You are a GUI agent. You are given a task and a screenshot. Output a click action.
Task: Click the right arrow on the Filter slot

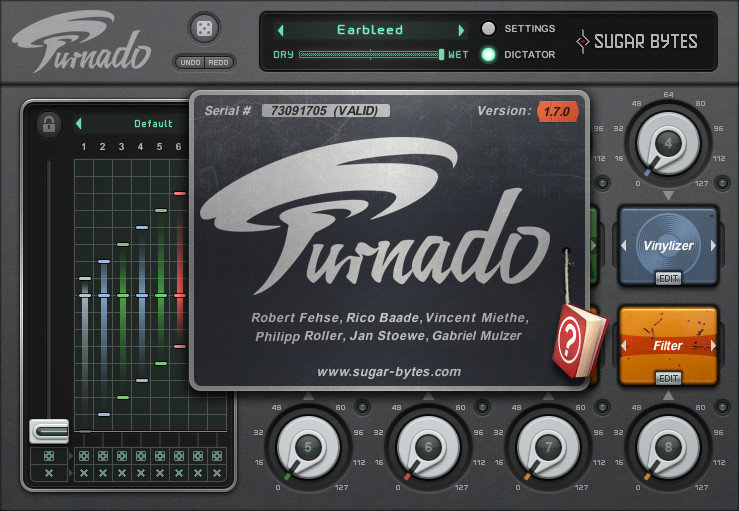click(713, 346)
